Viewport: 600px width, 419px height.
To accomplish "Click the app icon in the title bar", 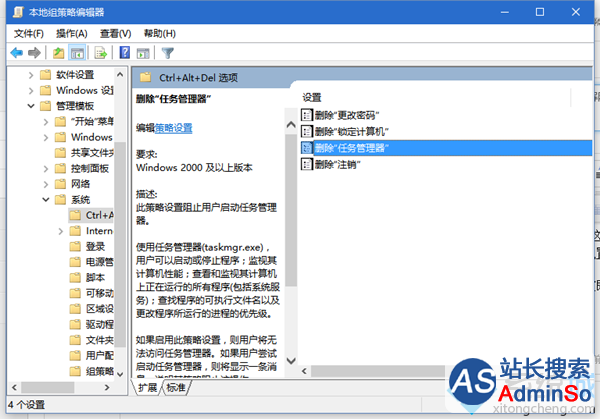I will pos(18,12).
